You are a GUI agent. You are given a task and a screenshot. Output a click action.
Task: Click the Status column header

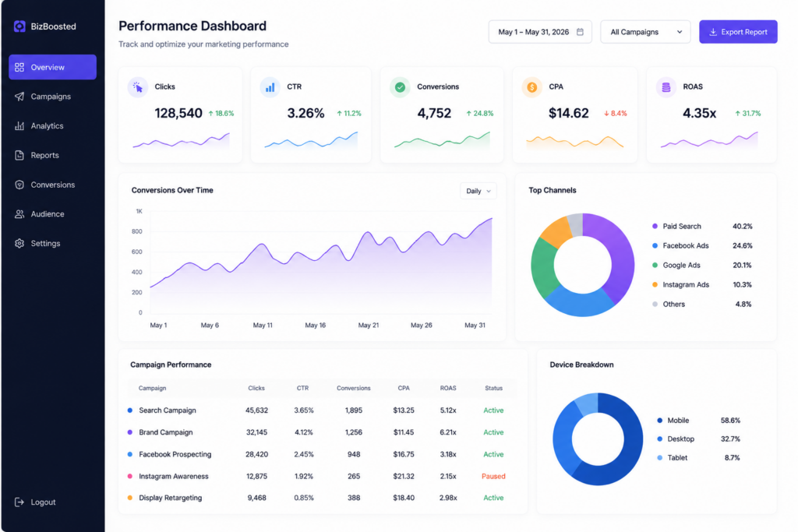493,388
